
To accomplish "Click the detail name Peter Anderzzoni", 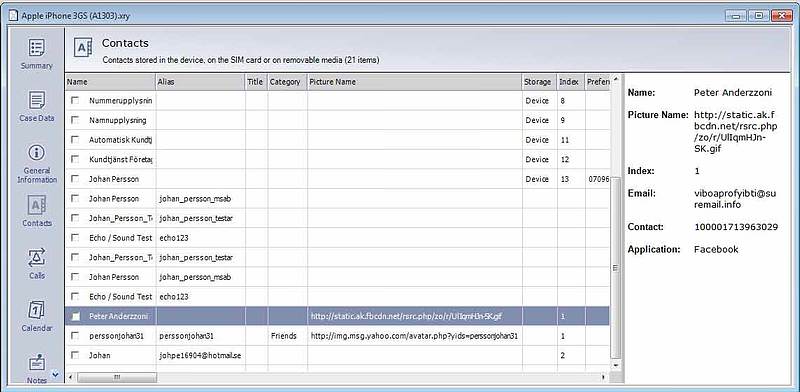I will click(733, 92).
